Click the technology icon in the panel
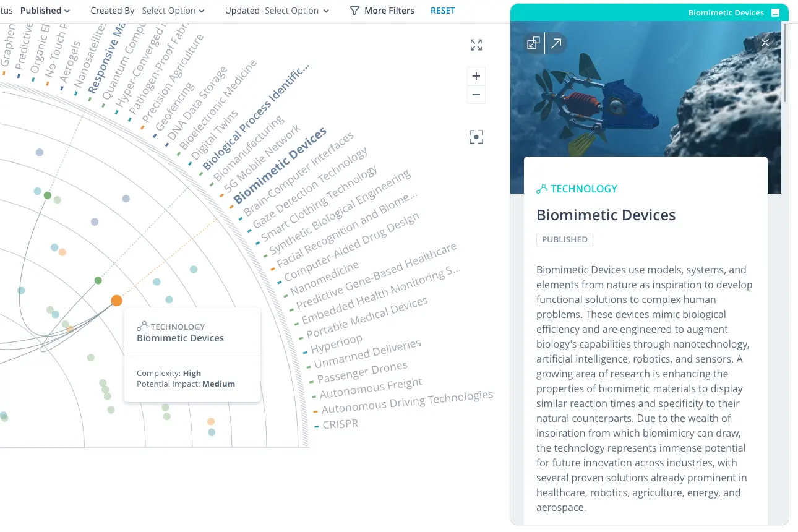798x532 pixels. click(542, 189)
